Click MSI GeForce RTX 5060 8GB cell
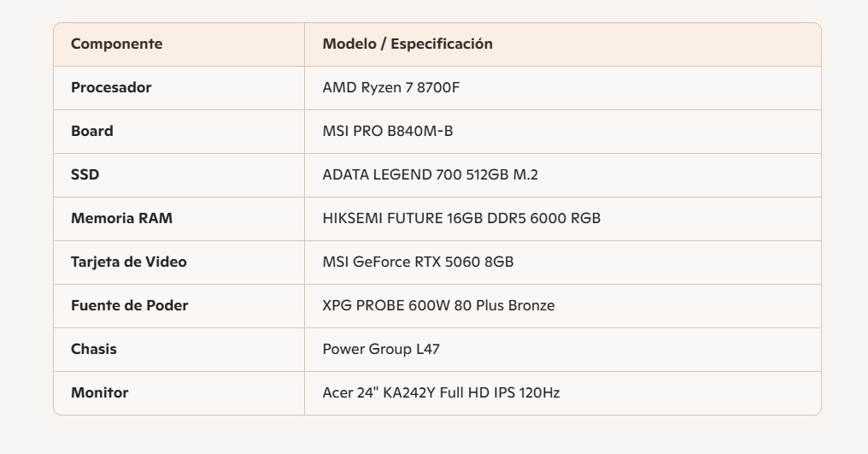The image size is (868, 454). 418,262
